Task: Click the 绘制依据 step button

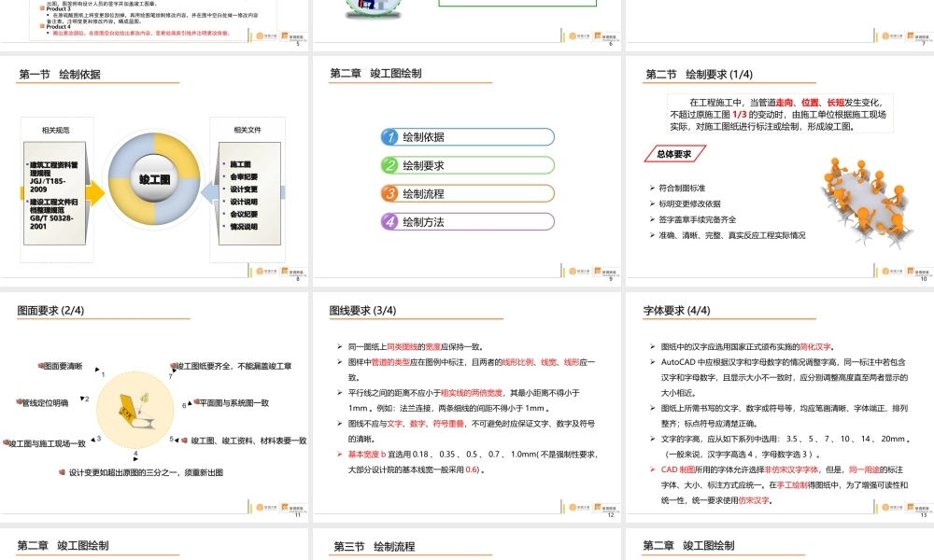Action: point(467,136)
